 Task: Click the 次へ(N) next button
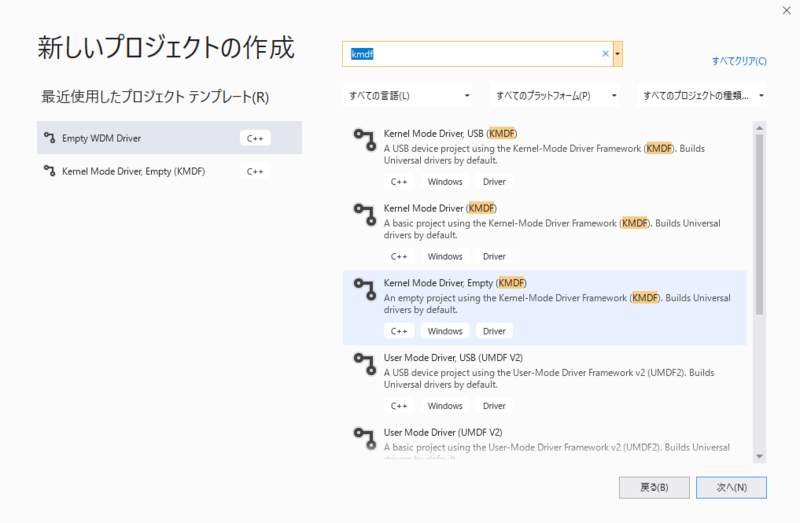[731, 487]
